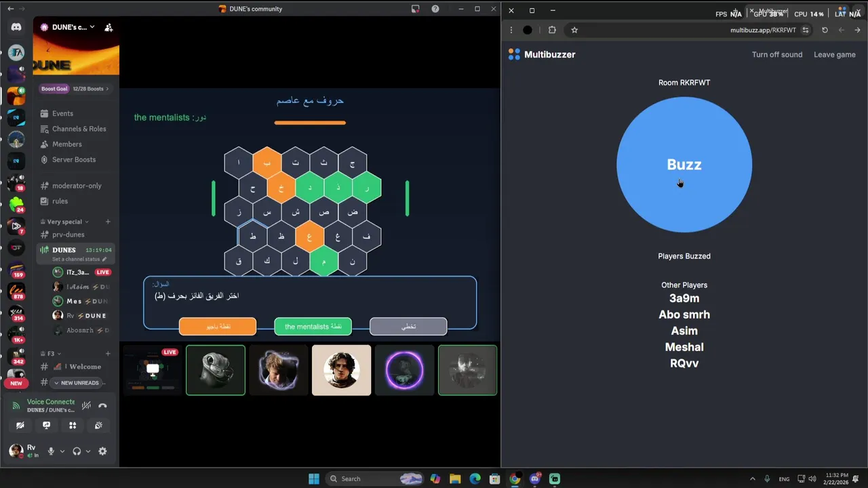Image resolution: width=868 pixels, height=488 pixels.
Task: Open Discord help icon in title bar
Action: coord(435,9)
